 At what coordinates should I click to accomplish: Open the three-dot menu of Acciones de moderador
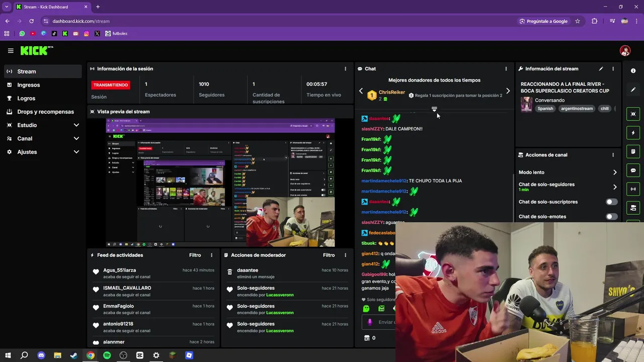(345, 255)
